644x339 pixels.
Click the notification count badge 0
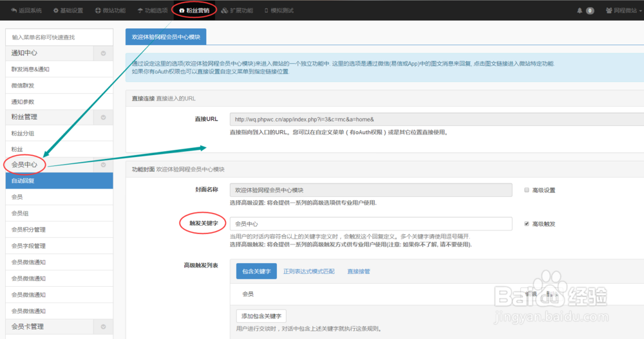pos(590,11)
